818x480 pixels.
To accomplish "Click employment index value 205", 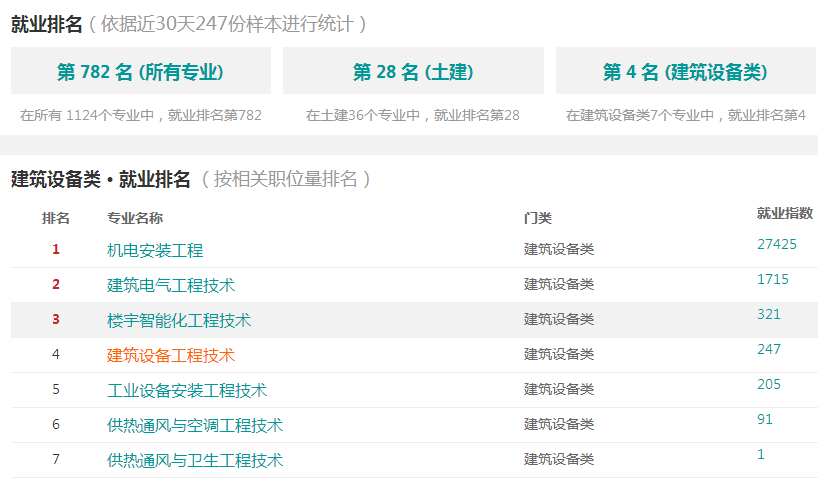I will [x=769, y=384].
